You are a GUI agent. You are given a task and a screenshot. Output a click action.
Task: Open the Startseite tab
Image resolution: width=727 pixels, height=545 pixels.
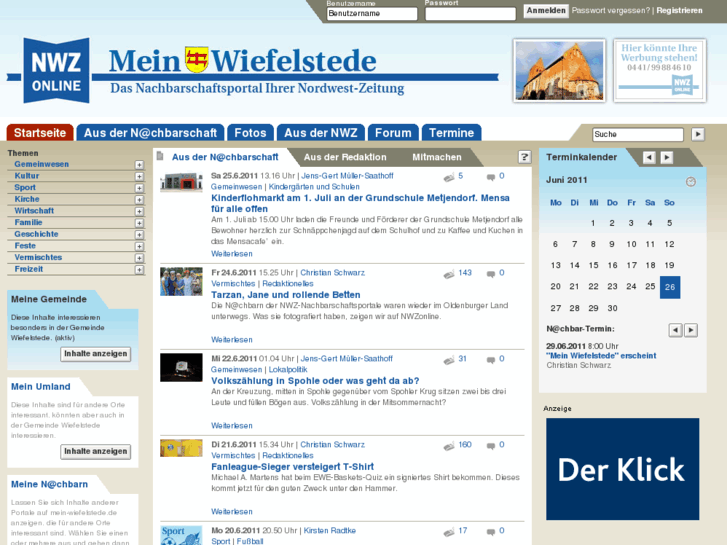40,133
